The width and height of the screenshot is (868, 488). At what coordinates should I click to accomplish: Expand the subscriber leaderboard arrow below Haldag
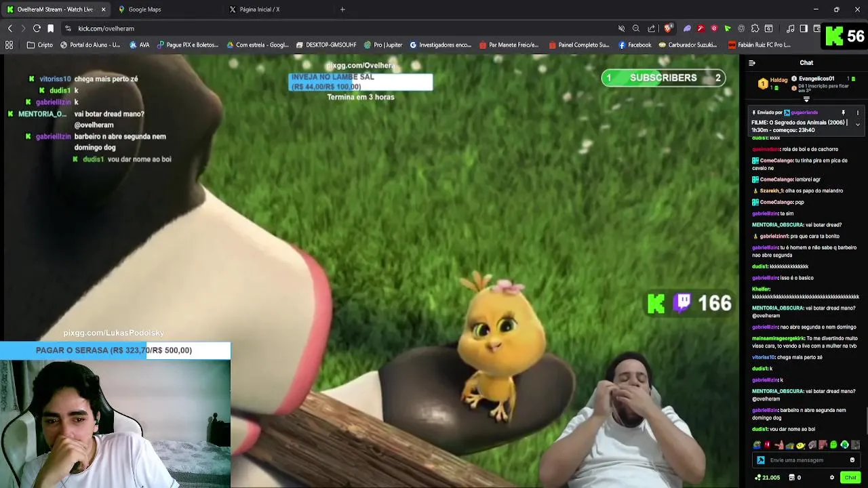point(806,100)
